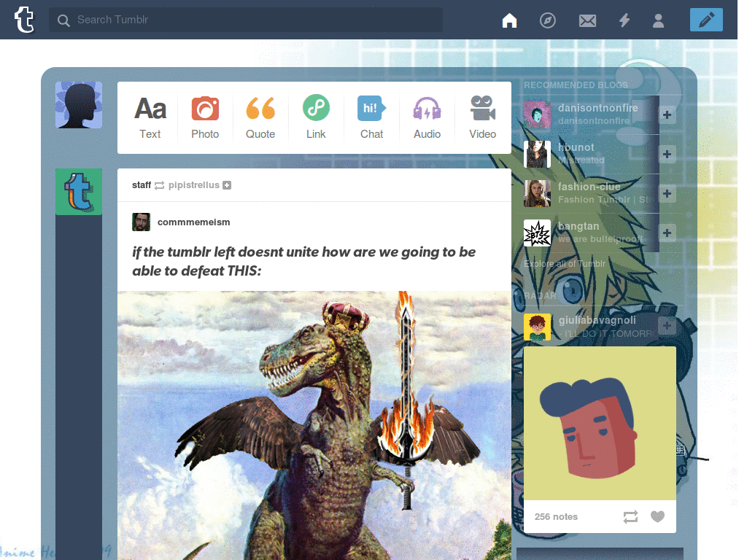Screen dimensions: 747x560
Task: View the 256 notes on radar post
Action: [x=556, y=517]
